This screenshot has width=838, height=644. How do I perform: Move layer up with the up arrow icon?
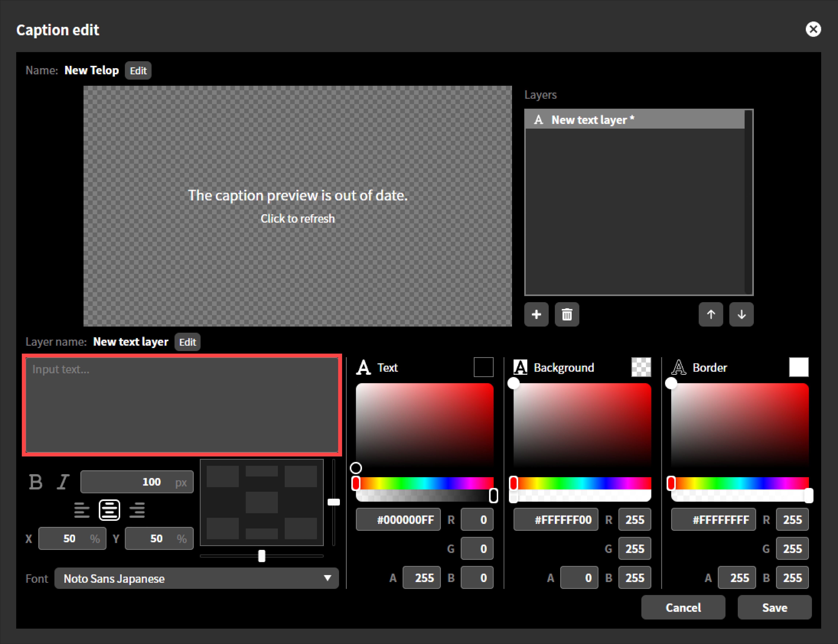pos(711,315)
